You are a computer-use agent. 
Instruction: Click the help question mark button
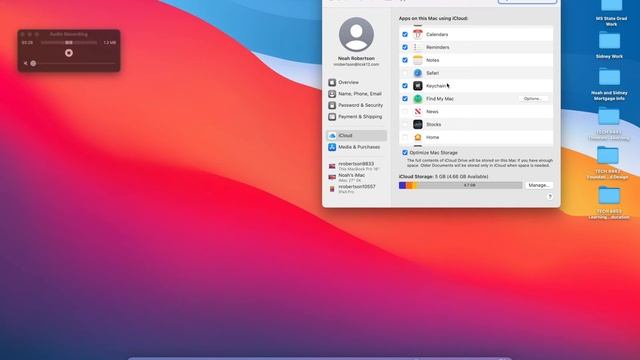coord(550,197)
